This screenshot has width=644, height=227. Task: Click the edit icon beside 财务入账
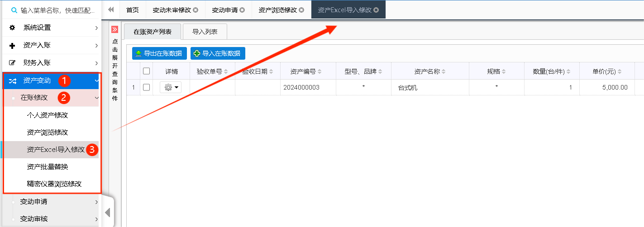[12, 63]
